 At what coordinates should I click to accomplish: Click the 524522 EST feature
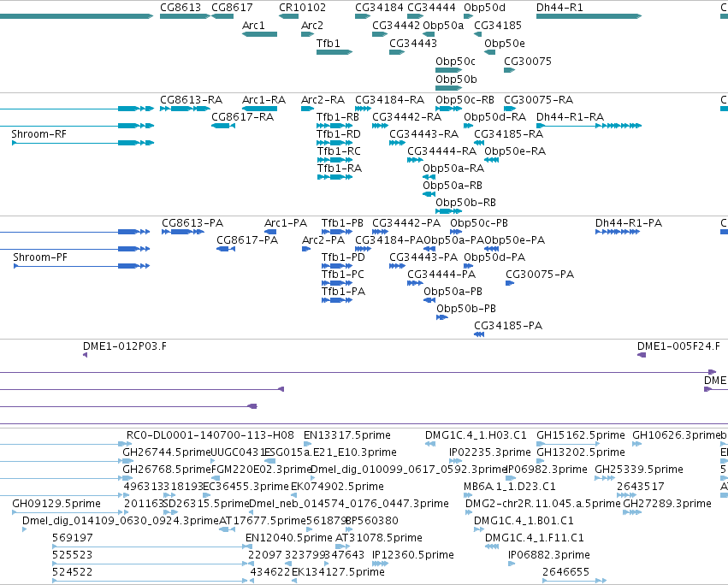point(150,582)
